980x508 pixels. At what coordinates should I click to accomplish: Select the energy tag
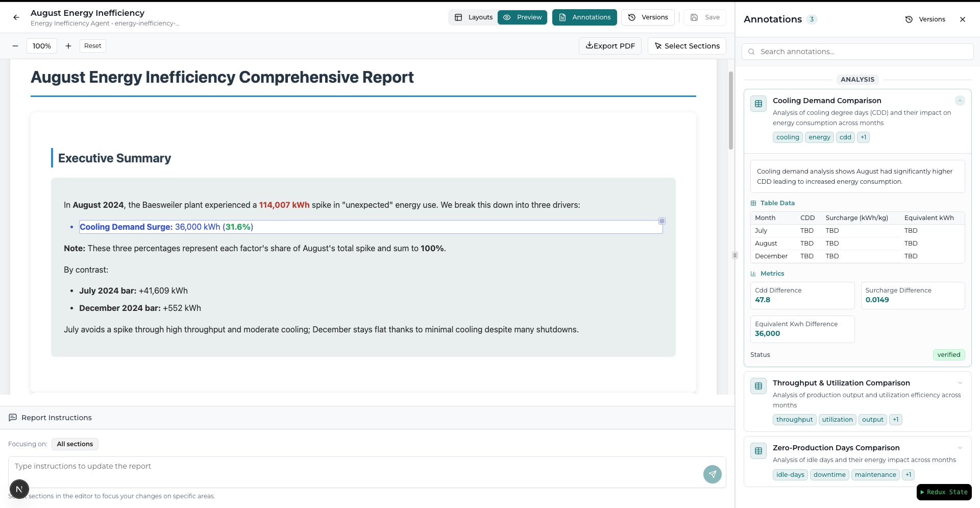[x=819, y=137]
